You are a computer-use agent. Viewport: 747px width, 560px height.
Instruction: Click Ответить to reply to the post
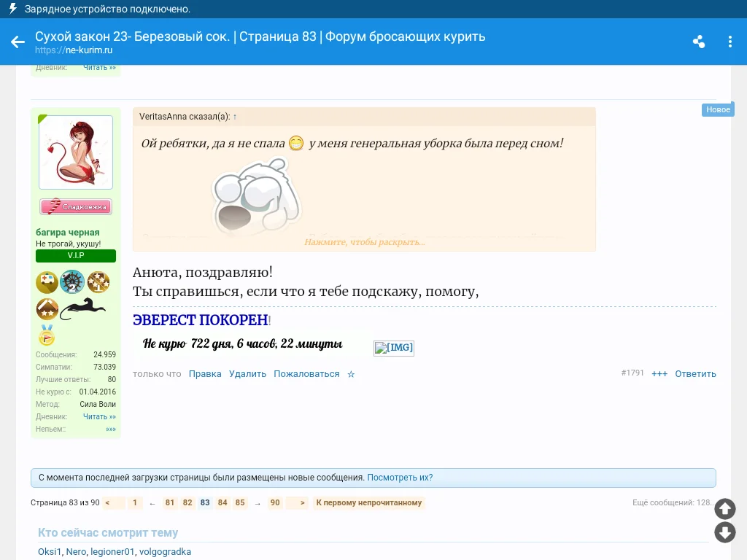pos(695,373)
